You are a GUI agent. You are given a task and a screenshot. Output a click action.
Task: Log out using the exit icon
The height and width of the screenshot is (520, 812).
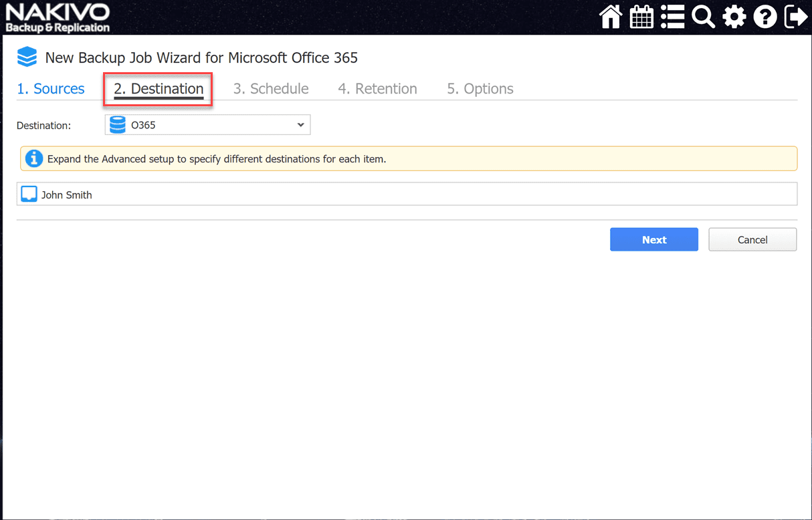(x=795, y=17)
